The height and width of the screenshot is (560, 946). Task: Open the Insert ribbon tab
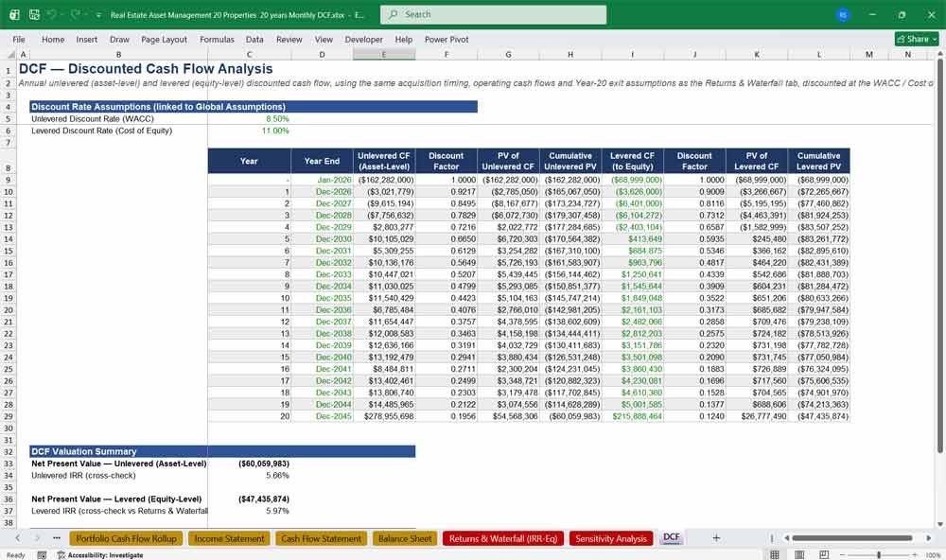86,39
